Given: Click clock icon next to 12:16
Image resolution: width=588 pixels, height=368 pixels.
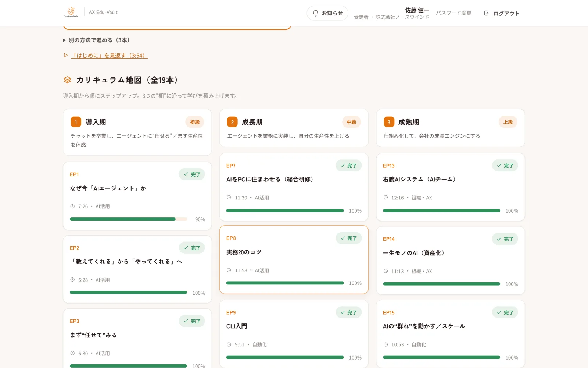Looking at the screenshot, I should pos(386,198).
